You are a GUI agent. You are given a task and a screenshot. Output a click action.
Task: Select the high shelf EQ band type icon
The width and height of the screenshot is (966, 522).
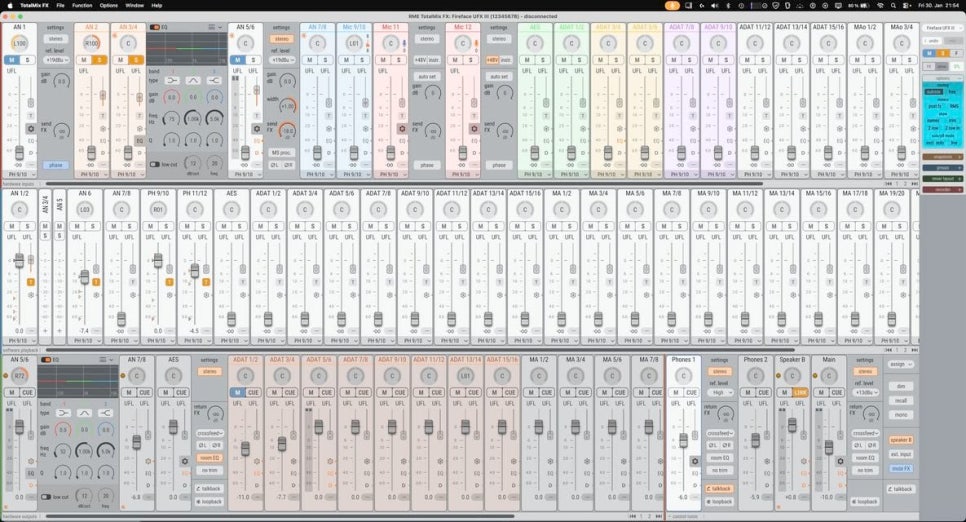215,78
